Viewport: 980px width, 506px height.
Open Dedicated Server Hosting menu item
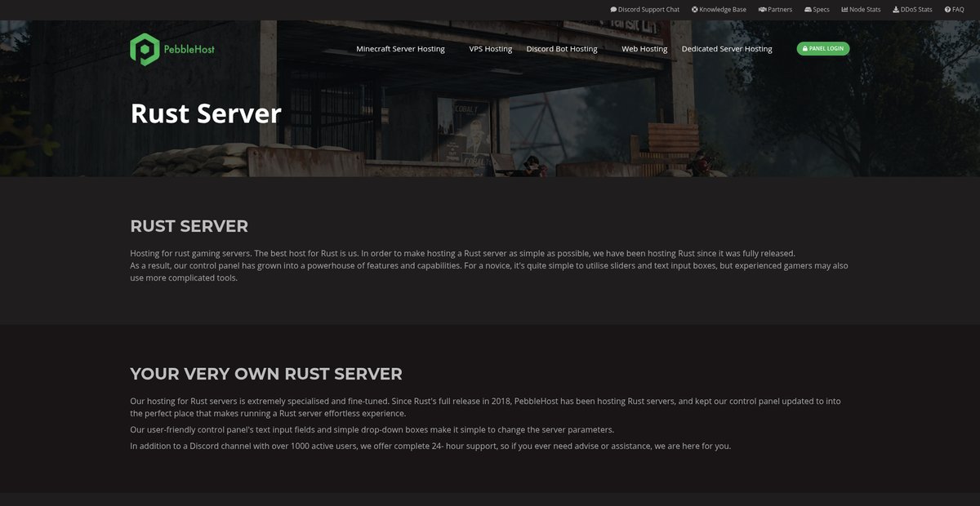[x=727, y=49]
